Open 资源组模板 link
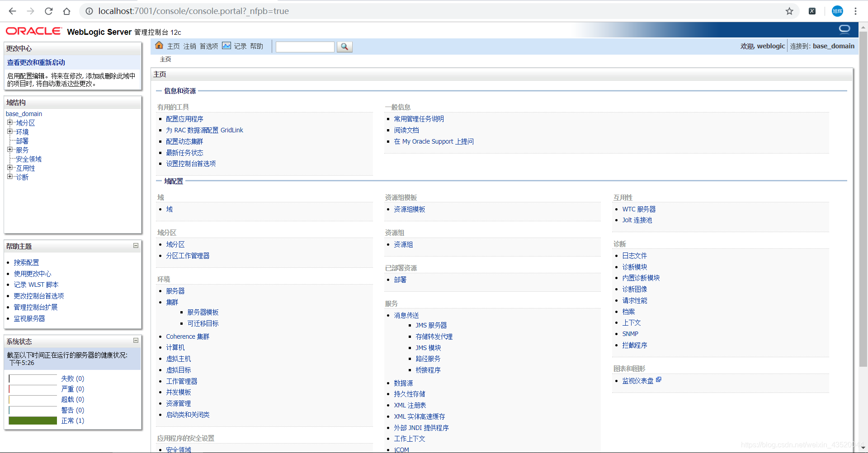This screenshot has height=453, width=868. pyautogui.click(x=410, y=209)
